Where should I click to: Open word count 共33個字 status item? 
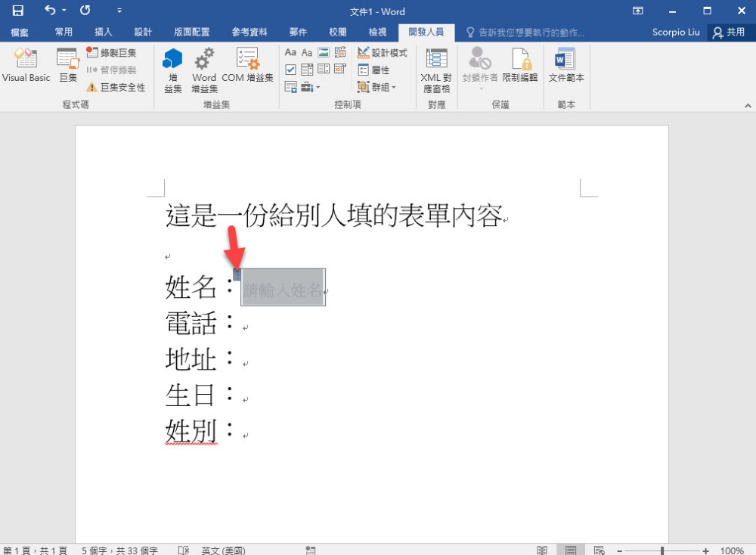tap(119, 550)
